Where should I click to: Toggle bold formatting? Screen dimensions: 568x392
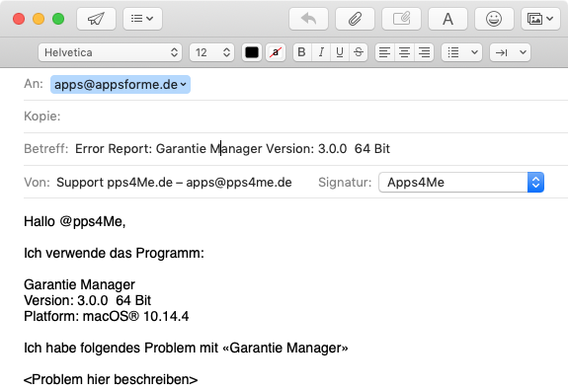[301, 52]
